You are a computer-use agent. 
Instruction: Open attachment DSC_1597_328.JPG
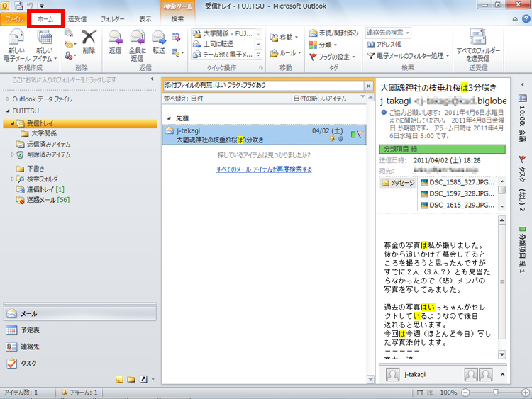[458, 193]
